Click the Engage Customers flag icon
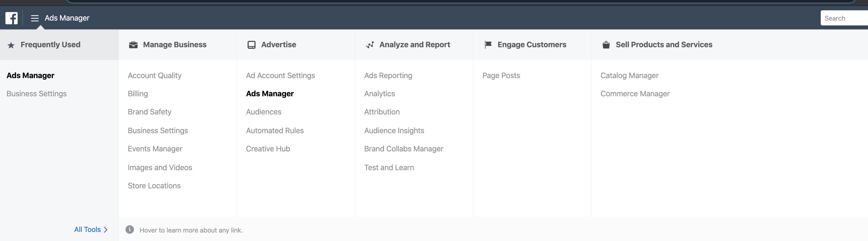This screenshot has width=868, height=241. (x=488, y=45)
